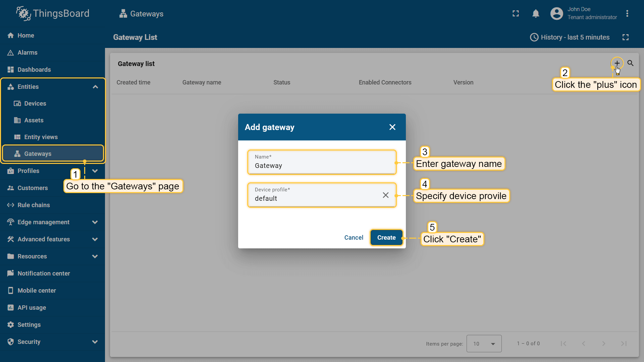This screenshot has width=644, height=362.
Task: Toggle fullscreen mode in top bar
Action: [x=516, y=13]
